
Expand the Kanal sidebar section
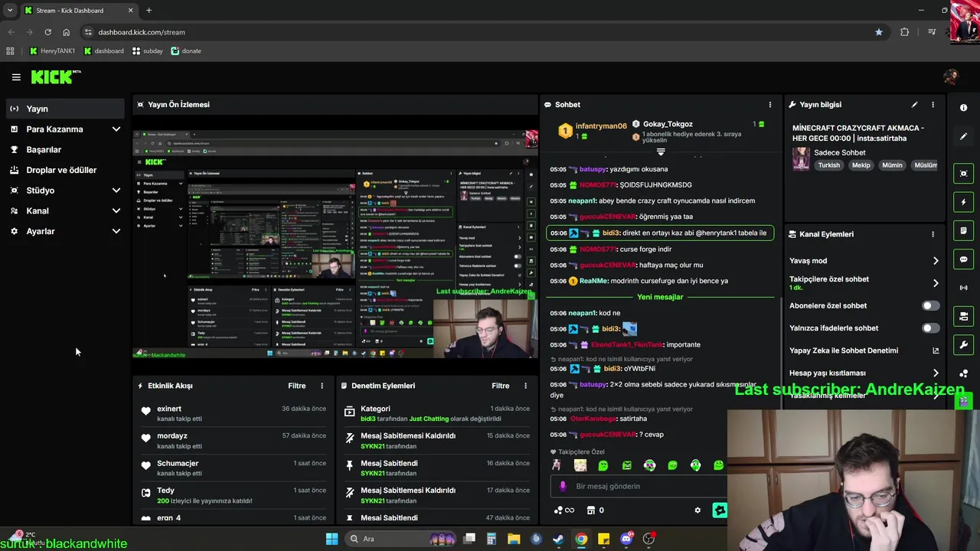point(65,210)
